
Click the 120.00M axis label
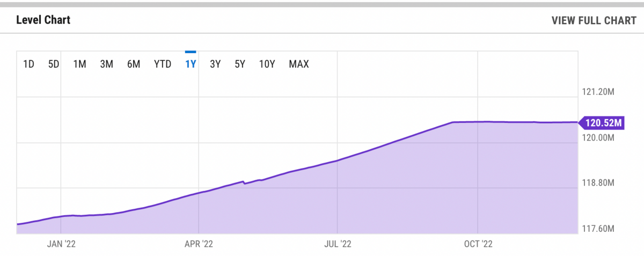pyautogui.click(x=598, y=138)
